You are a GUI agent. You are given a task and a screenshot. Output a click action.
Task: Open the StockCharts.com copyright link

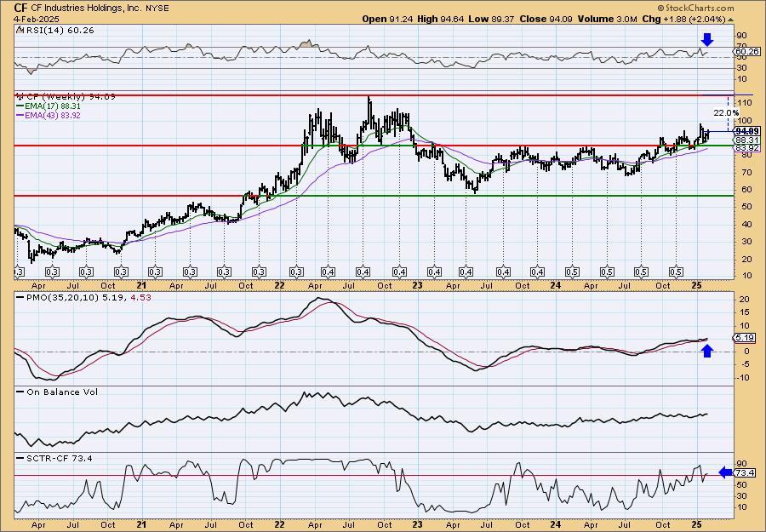[x=695, y=8]
